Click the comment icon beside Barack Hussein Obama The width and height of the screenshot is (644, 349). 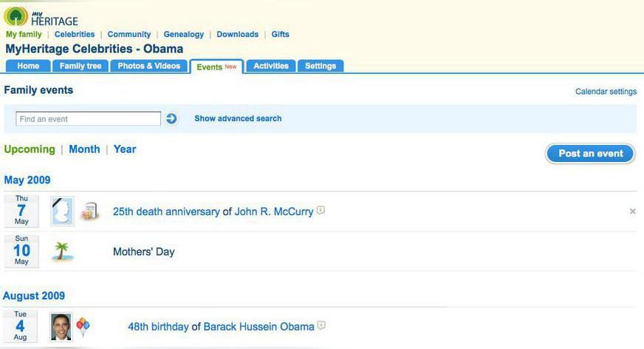(321, 325)
